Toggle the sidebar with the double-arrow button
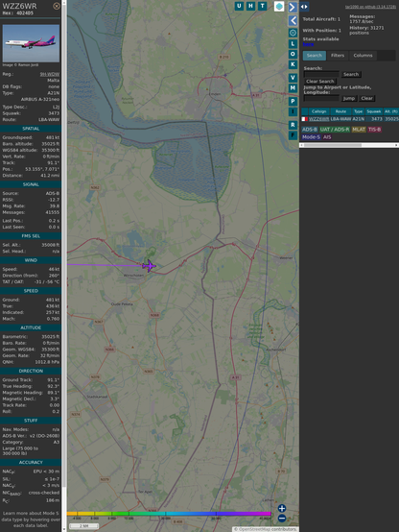Image resolution: width=399 pixels, height=532 pixels. [x=304, y=7]
